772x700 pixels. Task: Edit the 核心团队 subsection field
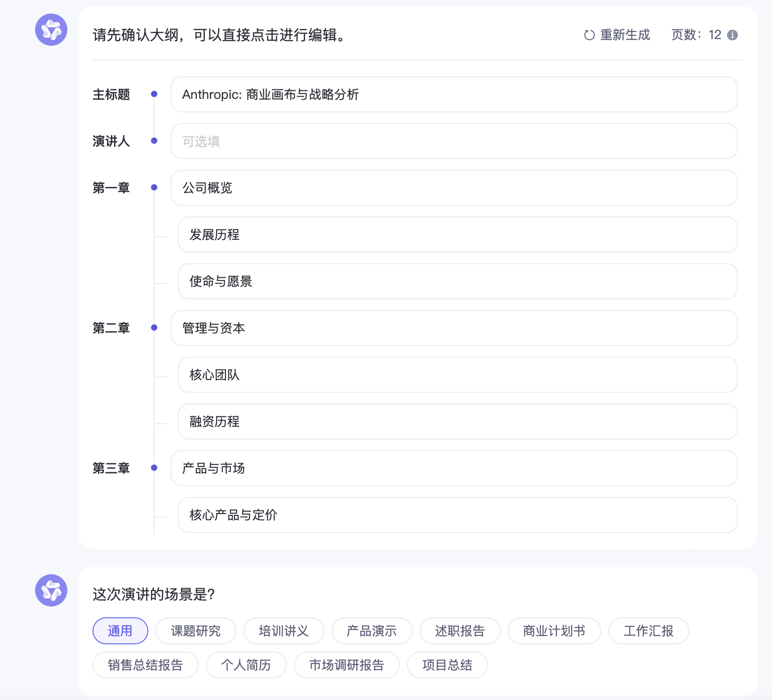point(457,375)
